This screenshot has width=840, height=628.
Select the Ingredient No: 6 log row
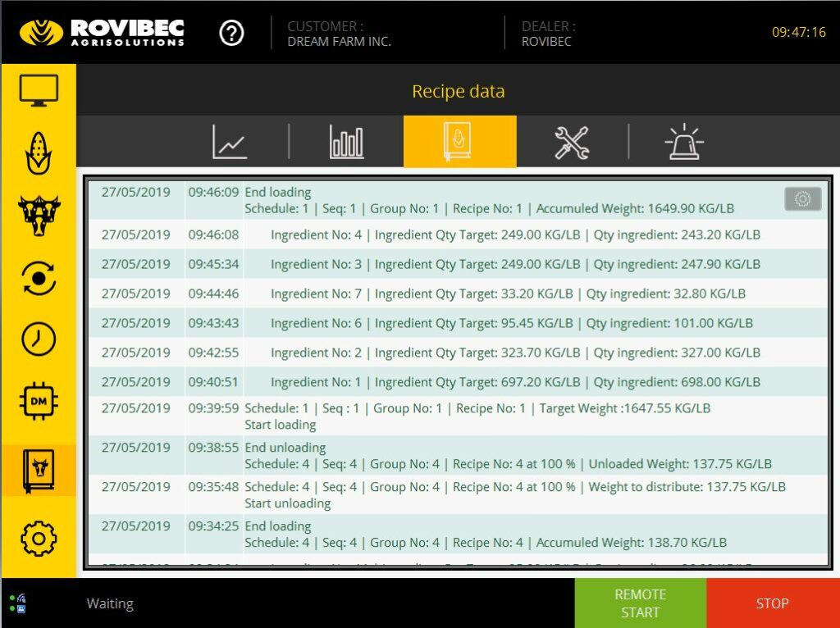click(458, 323)
